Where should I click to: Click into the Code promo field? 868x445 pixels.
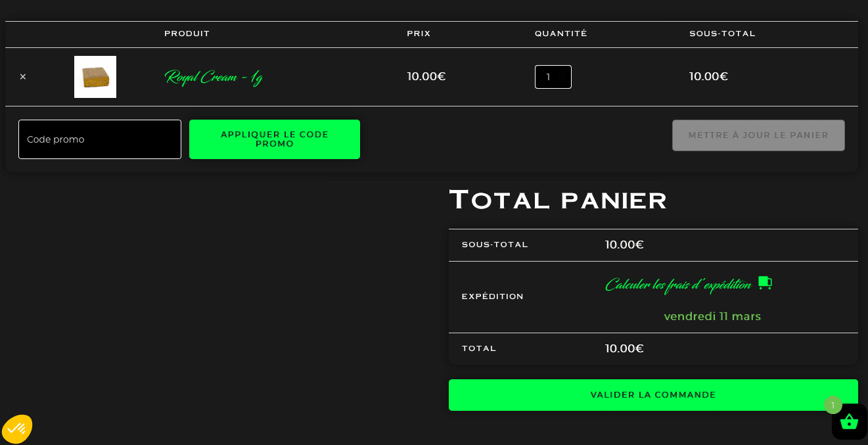click(100, 139)
